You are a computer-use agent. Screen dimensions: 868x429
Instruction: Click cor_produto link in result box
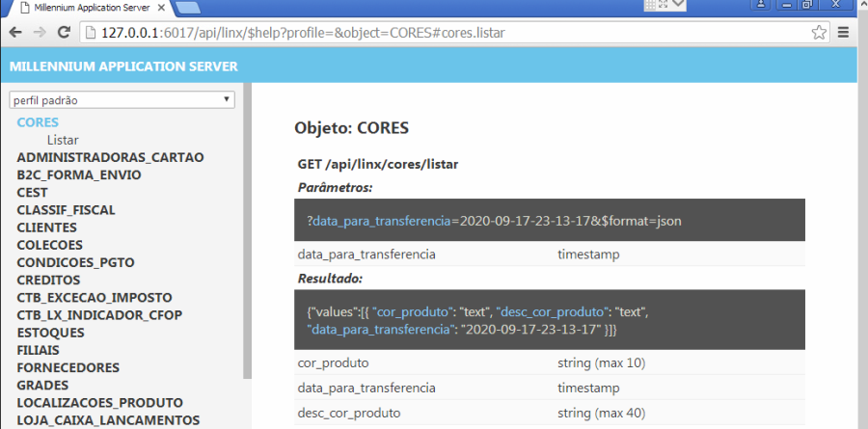coord(413,311)
